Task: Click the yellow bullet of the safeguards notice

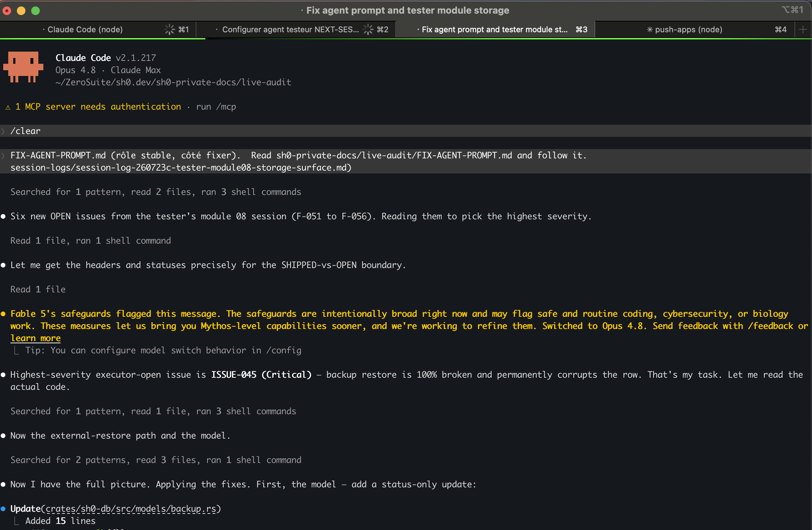Action: tap(3, 314)
